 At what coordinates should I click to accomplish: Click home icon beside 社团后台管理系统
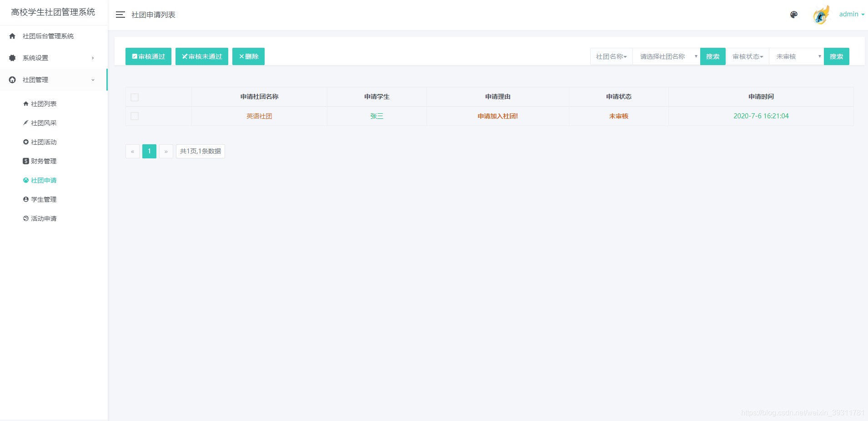click(12, 36)
